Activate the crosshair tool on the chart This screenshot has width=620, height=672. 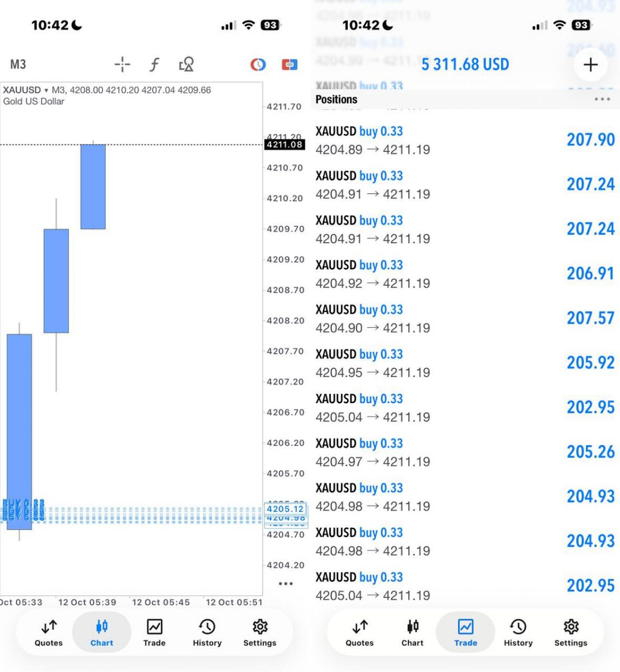[122, 64]
